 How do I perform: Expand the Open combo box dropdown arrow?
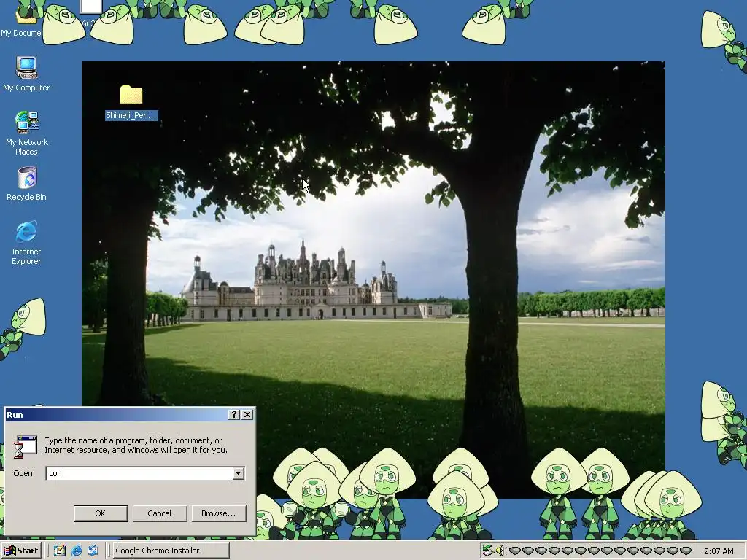pos(239,473)
